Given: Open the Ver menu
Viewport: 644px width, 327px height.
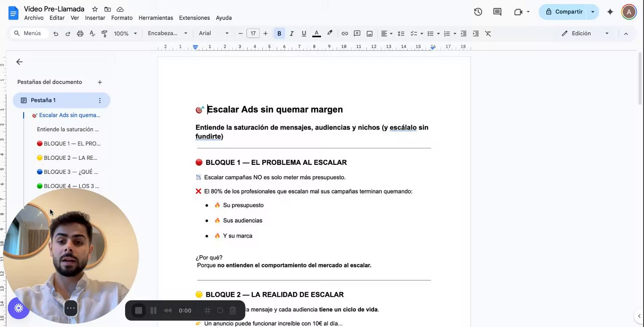Looking at the screenshot, I should click(x=75, y=18).
